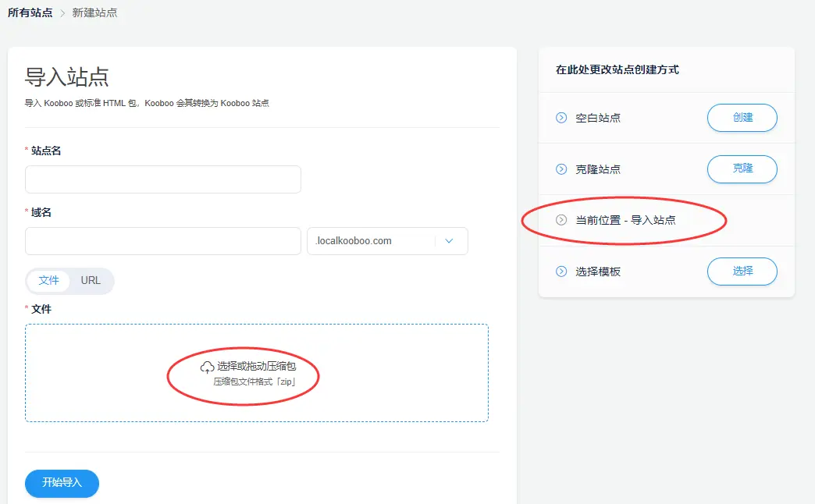The width and height of the screenshot is (815, 504).
Task: Focus the 站点名 input field
Action: pos(163,179)
